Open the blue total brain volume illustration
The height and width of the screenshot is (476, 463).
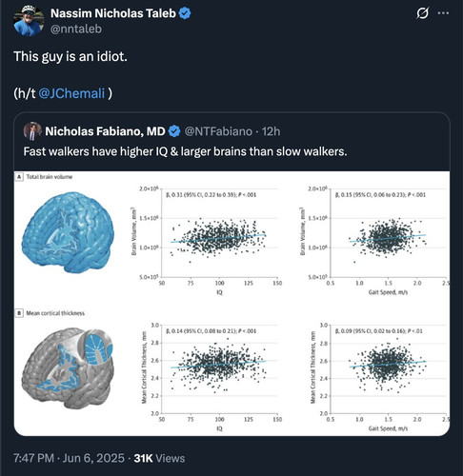(68, 232)
